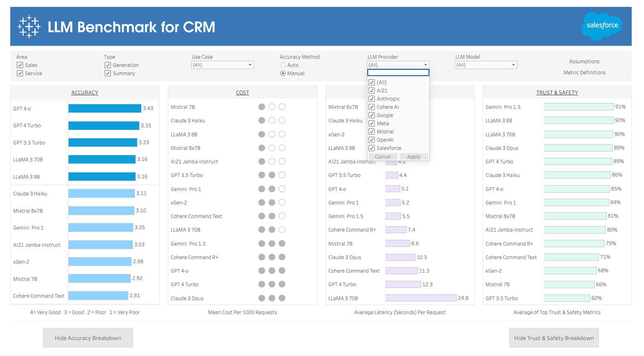Toggle the Generation type checkbox
The width and height of the screenshot is (644, 356).
108,65
